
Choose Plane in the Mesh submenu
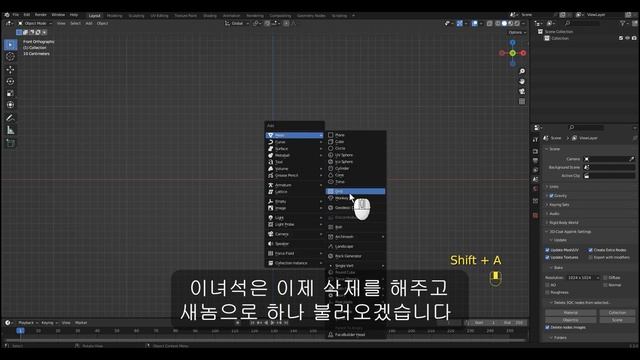coord(356,135)
